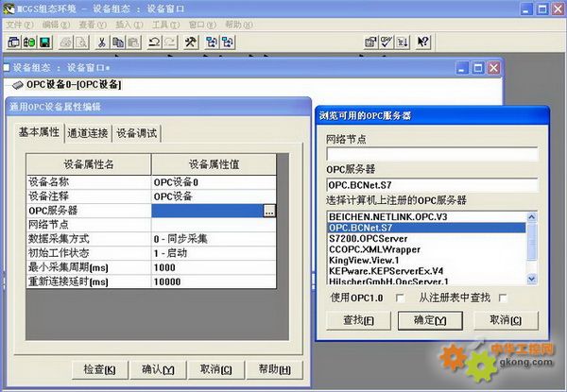
Task: Open the 设备调试 tab
Action: pyautogui.click(x=137, y=132)
